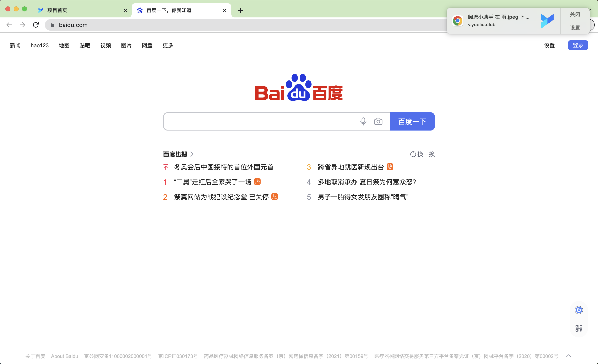This screenshot has width=598, height=364.
Task: Open 多地取消承办 夏日祭为何惹众怒 hot search
Action: click(x=367, y=182)
